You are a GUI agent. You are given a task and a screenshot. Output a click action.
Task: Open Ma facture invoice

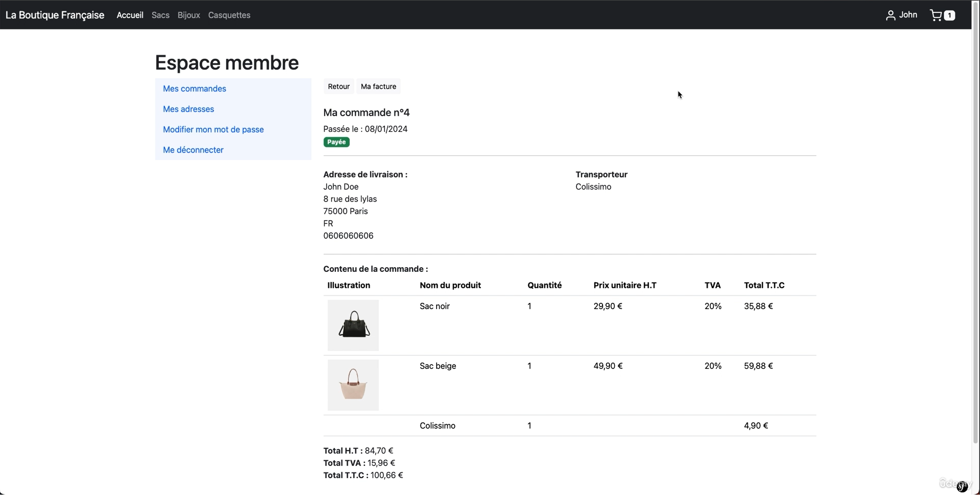point(378,86)
